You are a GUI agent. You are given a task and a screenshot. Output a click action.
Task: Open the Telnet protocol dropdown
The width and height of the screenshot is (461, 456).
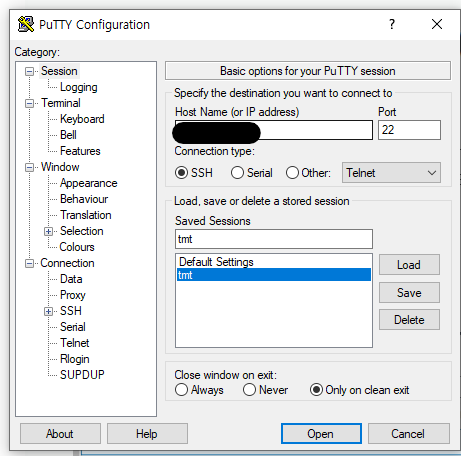391,173
